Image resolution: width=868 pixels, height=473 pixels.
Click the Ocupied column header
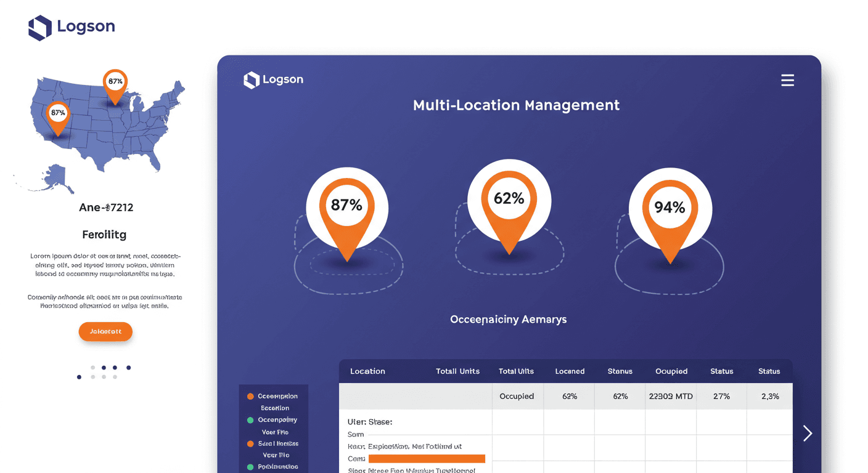pos(671,371)
